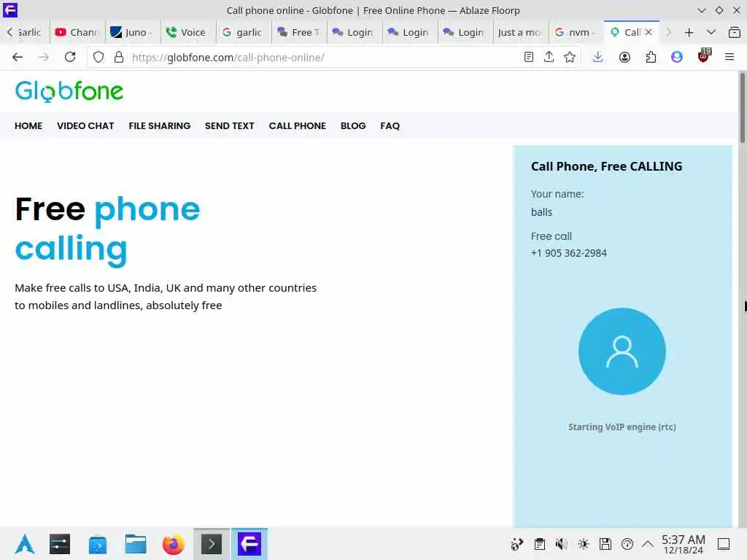Close the Call tab
The height and width of the screenshot is (560, 747).
pyautogui.click(x=649, y=32)
